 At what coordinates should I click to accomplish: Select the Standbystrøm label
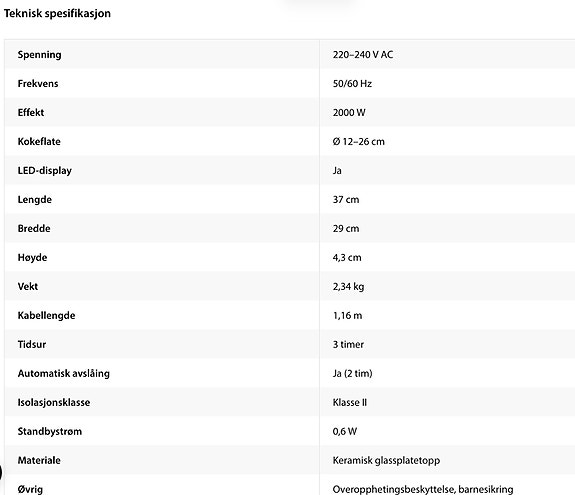(50, 431)
